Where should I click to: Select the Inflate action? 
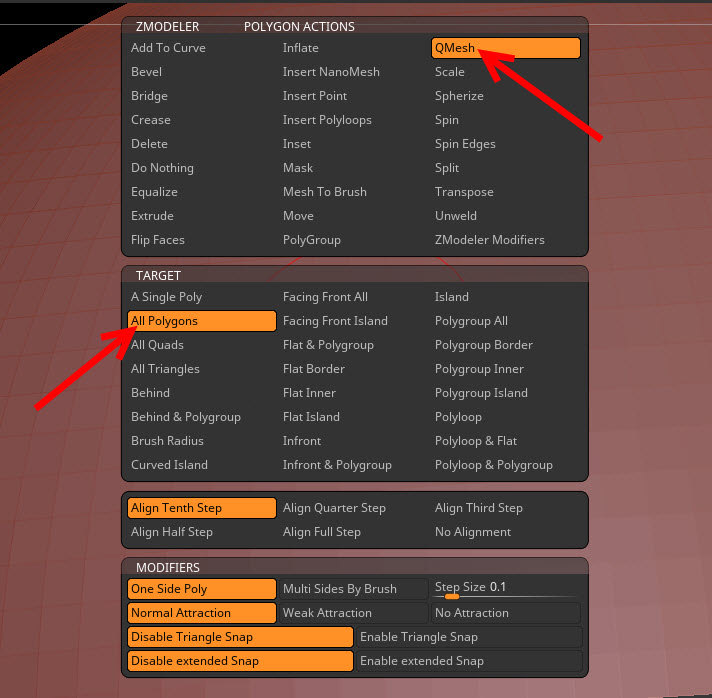(x=300, y=48)
